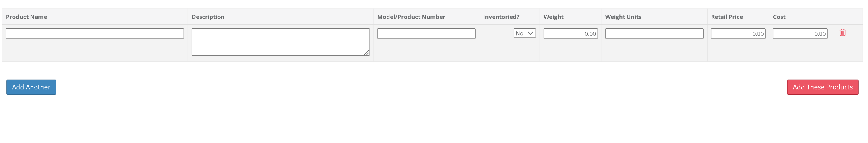
Task: Click the Description column header
Action: click(208, 17)
